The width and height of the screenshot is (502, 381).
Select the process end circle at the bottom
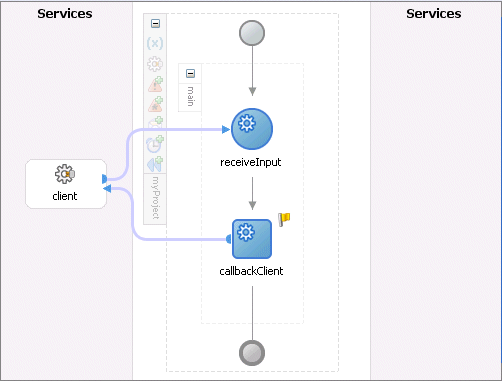pos(252,353)
